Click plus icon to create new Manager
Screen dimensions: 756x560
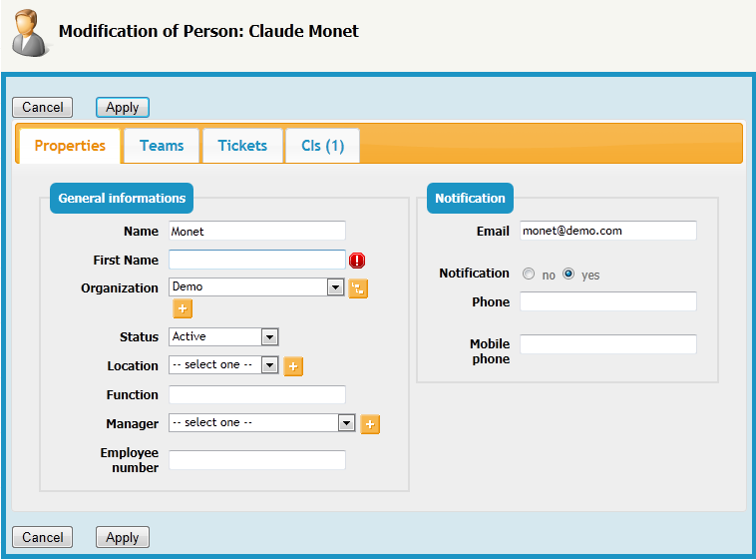[x=370, y=424]
